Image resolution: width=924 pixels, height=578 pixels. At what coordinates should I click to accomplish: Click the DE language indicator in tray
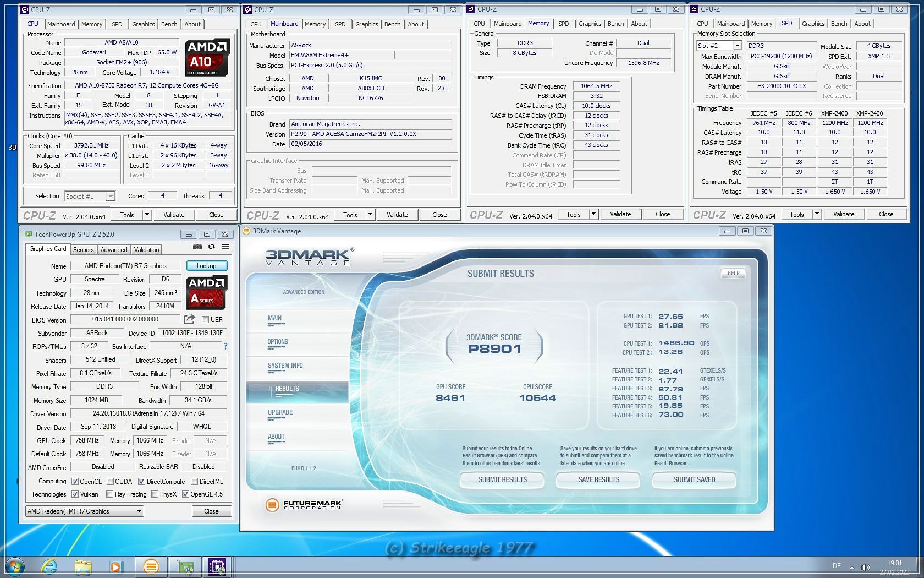click(x=837, y=566)
